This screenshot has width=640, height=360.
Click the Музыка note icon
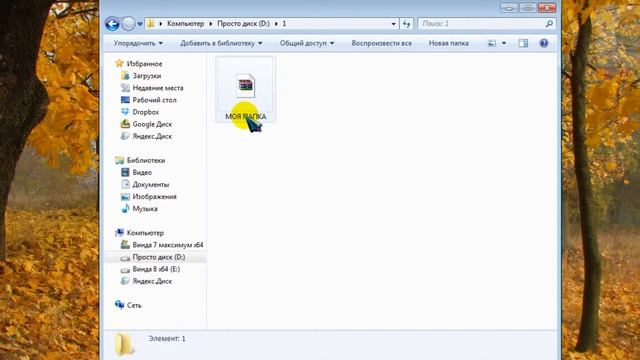125,209
